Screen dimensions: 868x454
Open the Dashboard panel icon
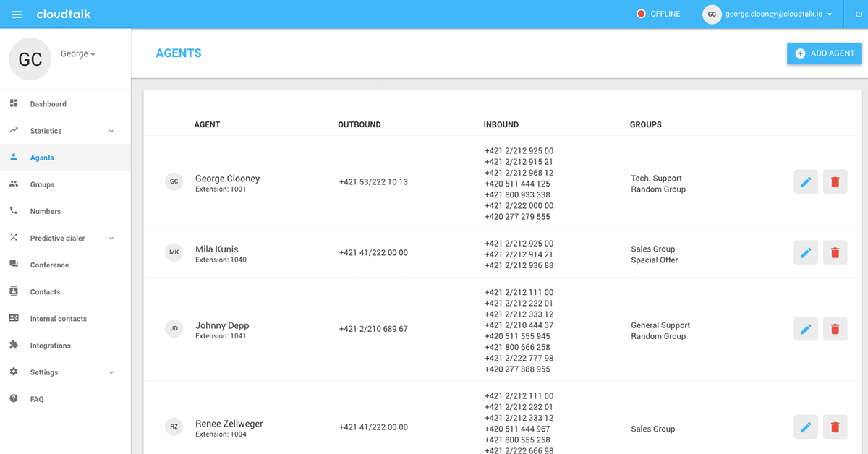pyautogui.click(x=16, y=104)
